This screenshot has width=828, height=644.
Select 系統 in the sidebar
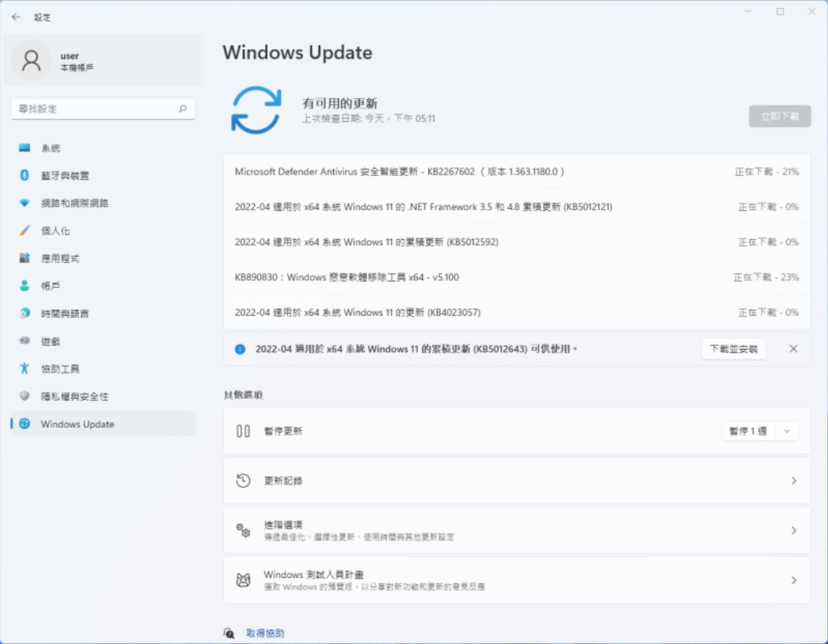[x=51, y=148]
